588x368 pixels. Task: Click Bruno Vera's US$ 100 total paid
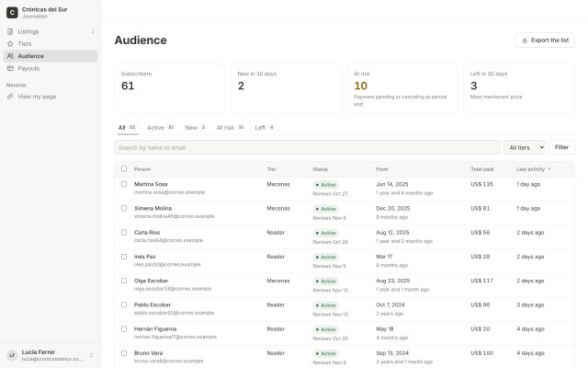pos(482,353)
